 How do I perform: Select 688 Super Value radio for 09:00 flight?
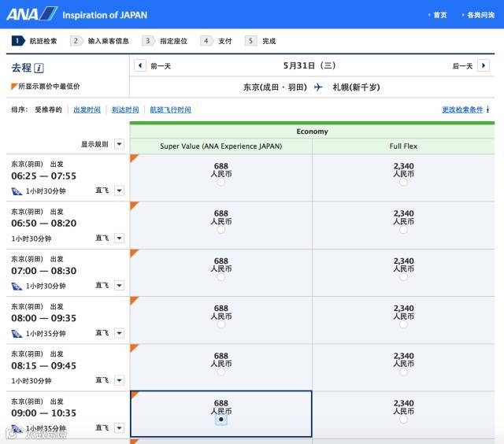[220, 420]
